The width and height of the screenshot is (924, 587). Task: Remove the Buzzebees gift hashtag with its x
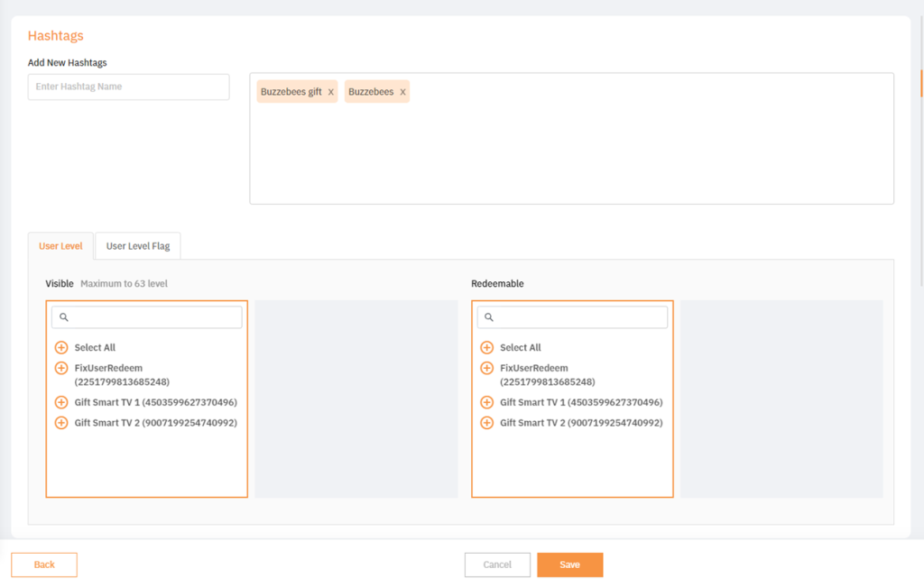click(x=329, y=91)
